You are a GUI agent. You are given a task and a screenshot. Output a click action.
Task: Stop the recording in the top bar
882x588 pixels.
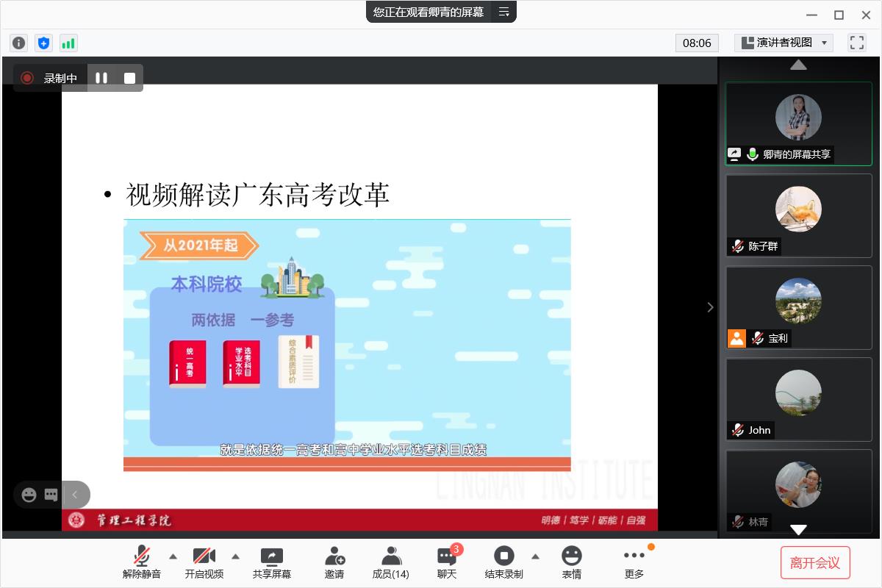(x=129, y=78)
